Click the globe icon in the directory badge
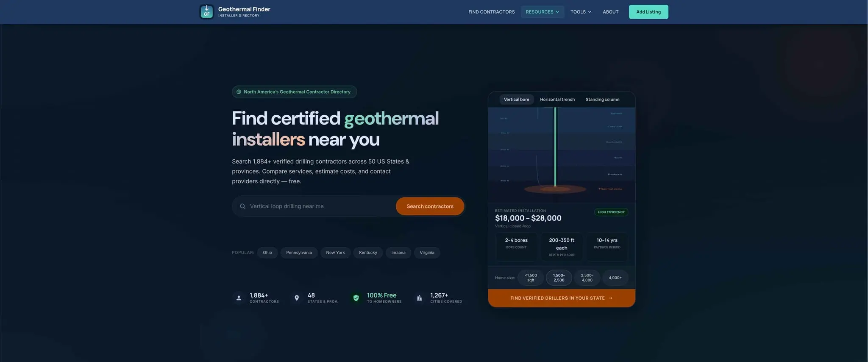This screenshot has width=868, height=362. (x=239, y=92)
